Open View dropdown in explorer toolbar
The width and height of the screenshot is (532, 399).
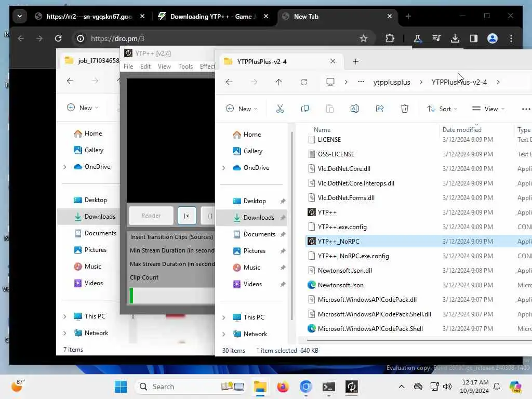pos(488,109)
